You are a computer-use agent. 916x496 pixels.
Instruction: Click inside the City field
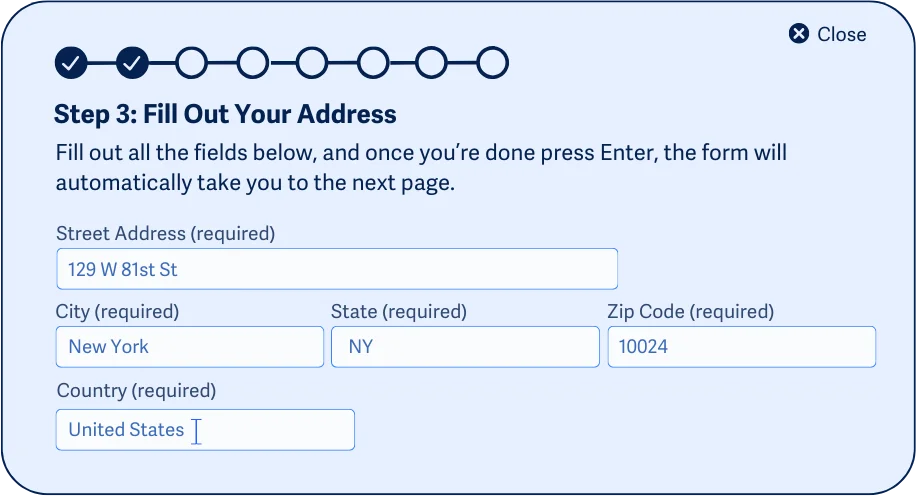click(190, 347)
